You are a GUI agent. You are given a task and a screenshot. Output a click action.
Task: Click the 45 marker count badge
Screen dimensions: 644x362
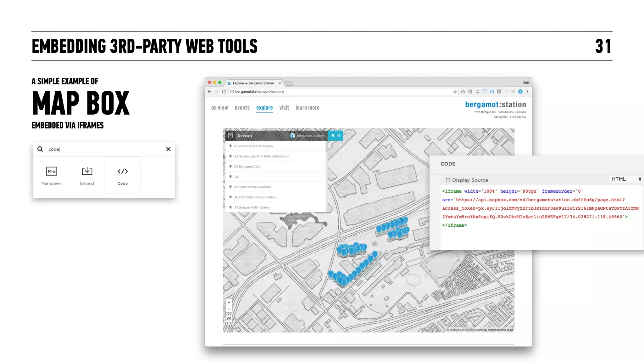point(336,136)
